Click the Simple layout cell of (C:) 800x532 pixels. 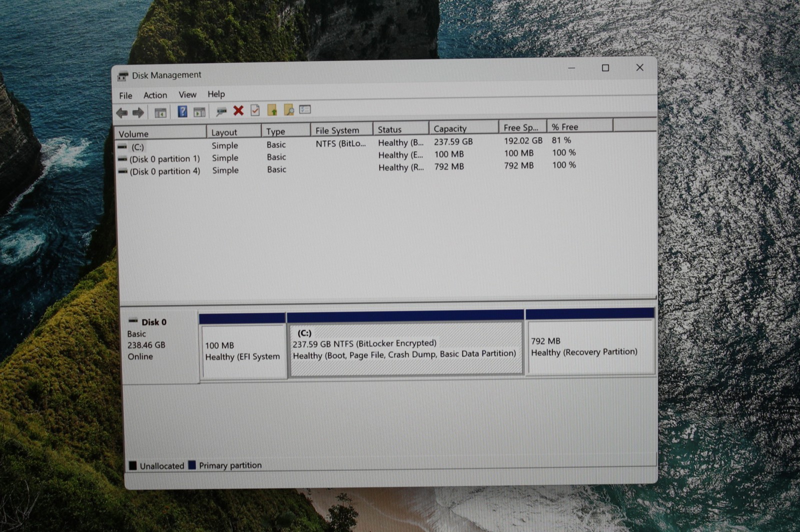tap(225, 145)
